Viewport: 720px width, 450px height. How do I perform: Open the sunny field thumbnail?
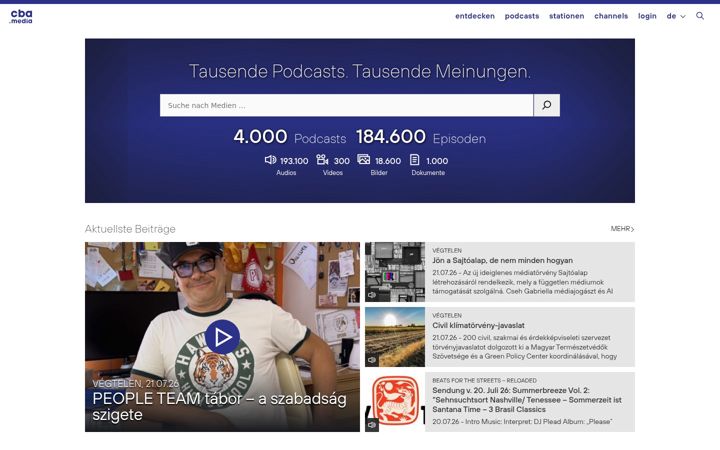coord(395,337)
